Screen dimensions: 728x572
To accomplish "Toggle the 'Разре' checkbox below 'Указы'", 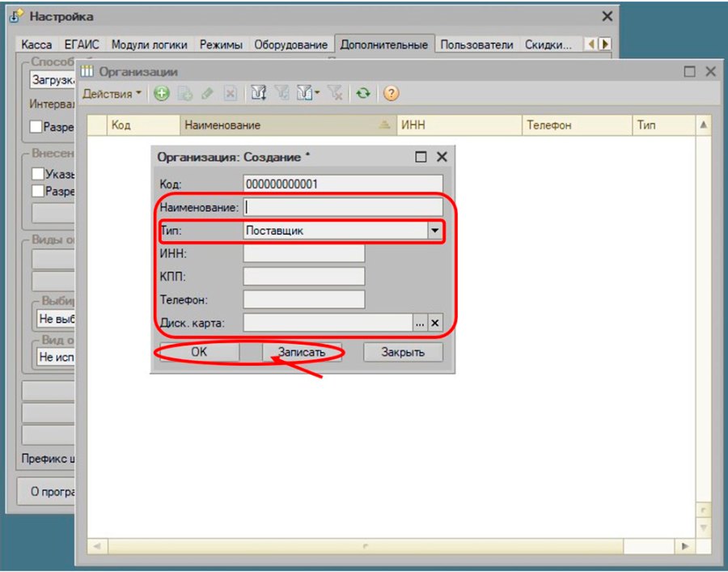I will (x=38, y=191).
